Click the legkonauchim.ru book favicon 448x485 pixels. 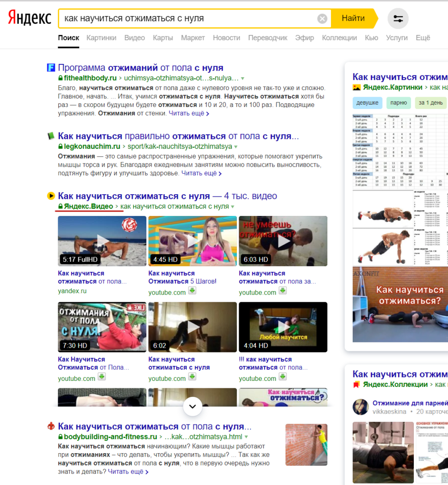coord(51,136)
